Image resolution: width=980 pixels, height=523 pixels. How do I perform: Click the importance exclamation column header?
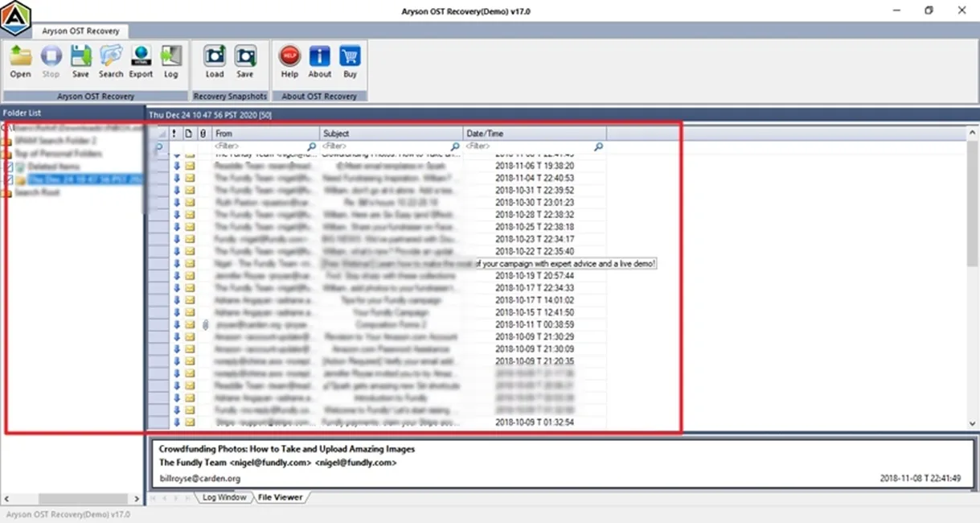(174, 134)
